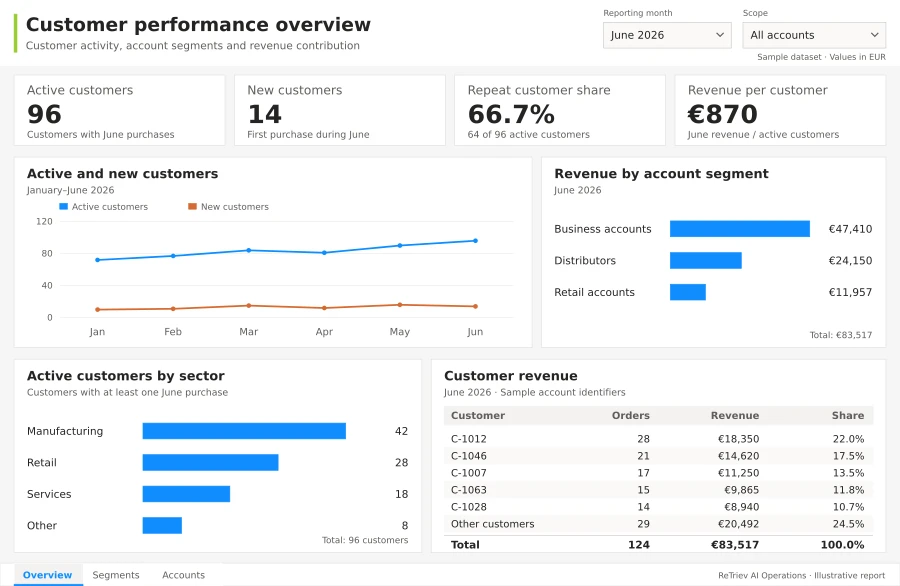Screen dimensions: 900x586
Task: Click the Customer revenue table title
Action: [x=511, y=375]
